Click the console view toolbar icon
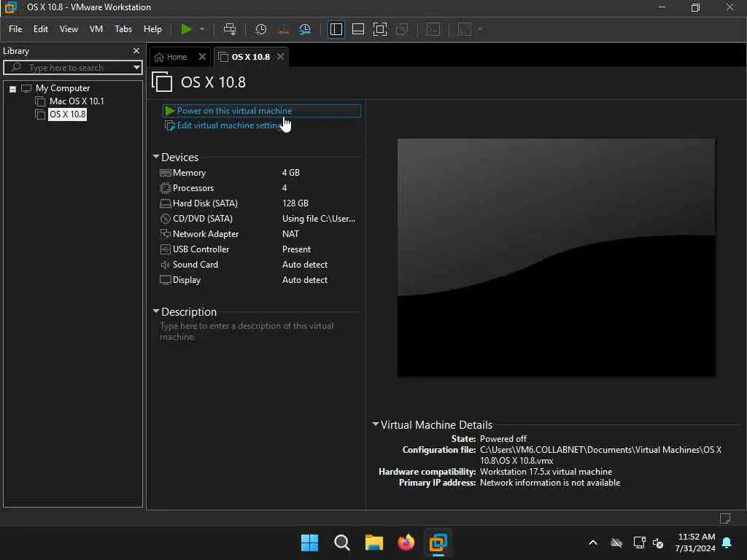The width and height of the screenshot is (747, 560). [433, 29]
